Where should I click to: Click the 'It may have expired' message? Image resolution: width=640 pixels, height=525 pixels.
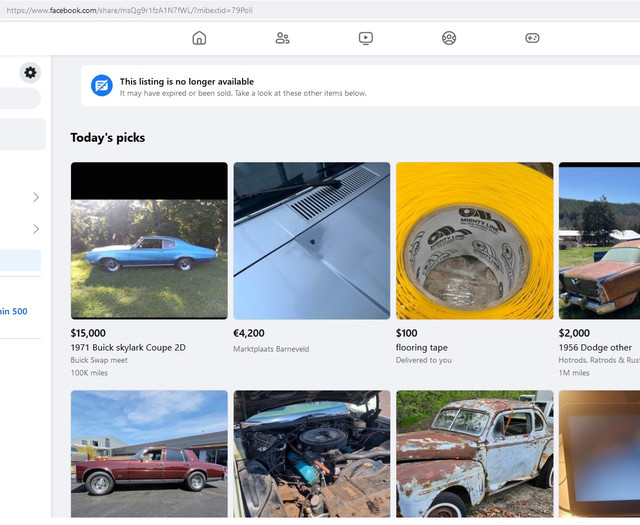[243, 93]
